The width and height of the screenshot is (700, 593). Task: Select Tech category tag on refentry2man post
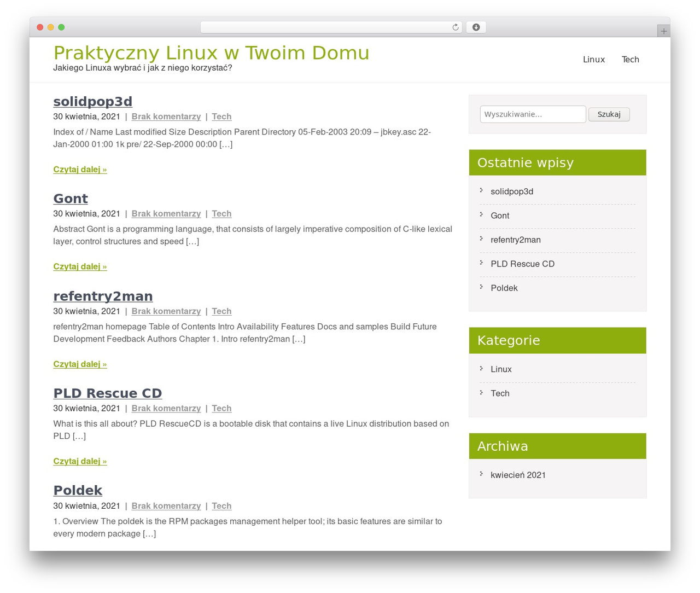[221, 311]
